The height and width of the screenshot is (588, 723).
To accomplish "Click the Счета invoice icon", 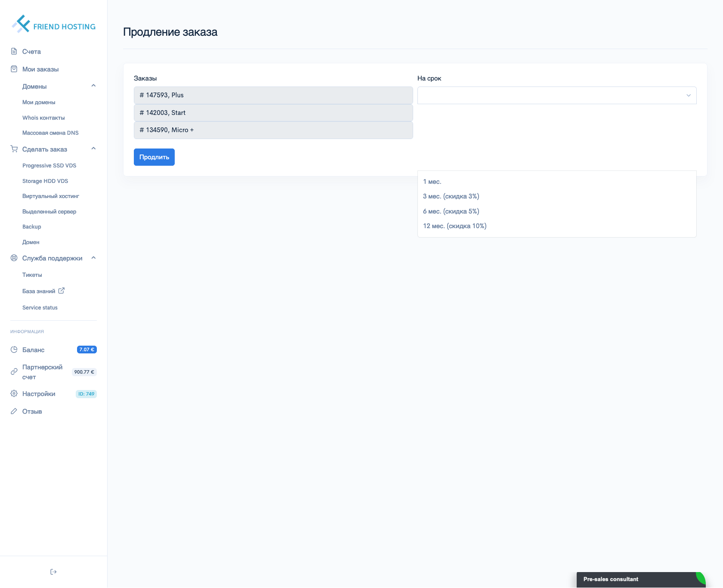I will [x=14, y=51].
